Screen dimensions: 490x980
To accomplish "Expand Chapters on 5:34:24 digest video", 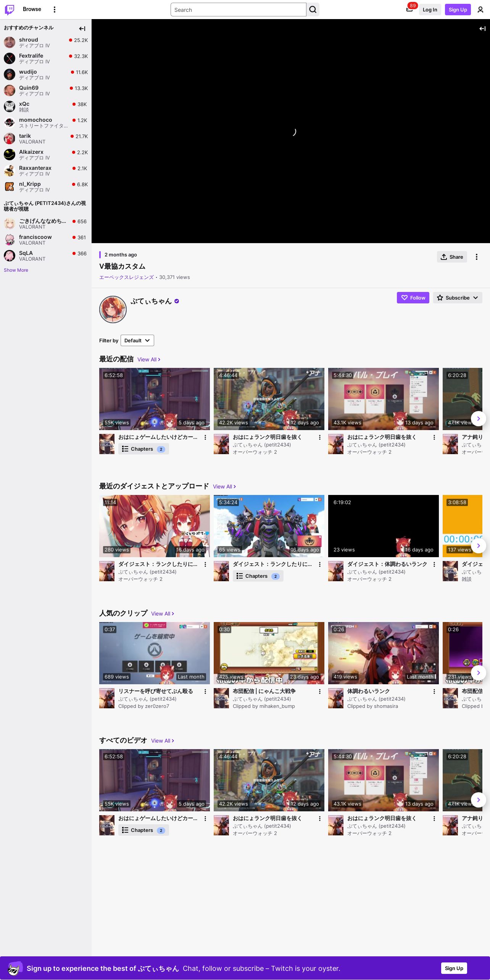I will click(258, 576).
